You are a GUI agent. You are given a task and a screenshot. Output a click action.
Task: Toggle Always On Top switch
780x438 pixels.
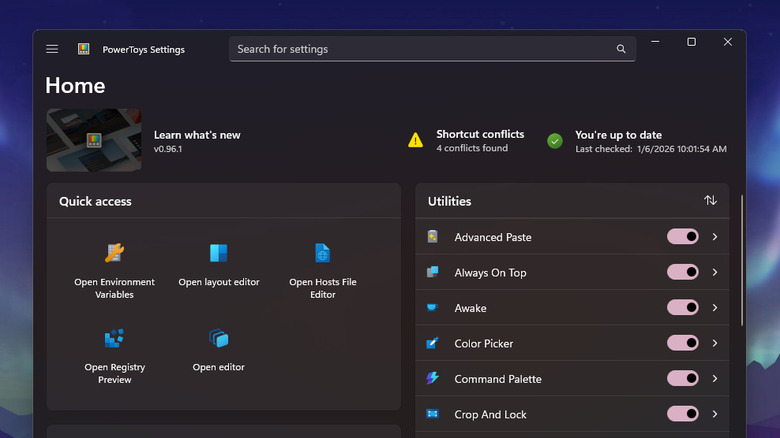click(x=682, y=272)
